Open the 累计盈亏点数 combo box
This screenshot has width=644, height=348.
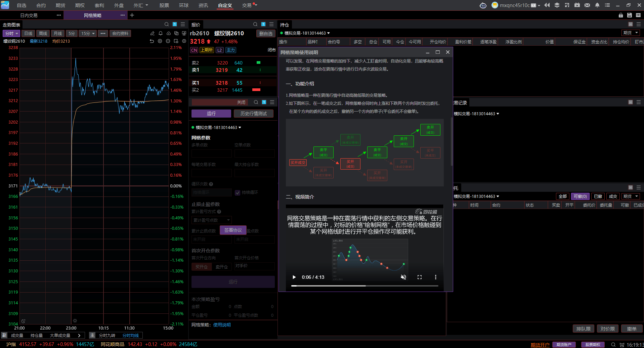click(212, 220)
